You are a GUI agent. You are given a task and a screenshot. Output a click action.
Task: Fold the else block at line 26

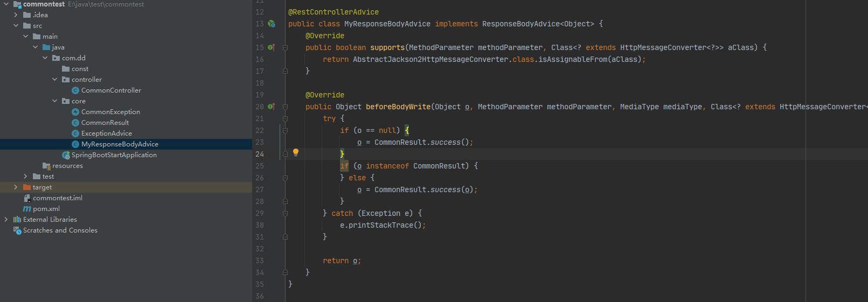[x=285, y=178]
